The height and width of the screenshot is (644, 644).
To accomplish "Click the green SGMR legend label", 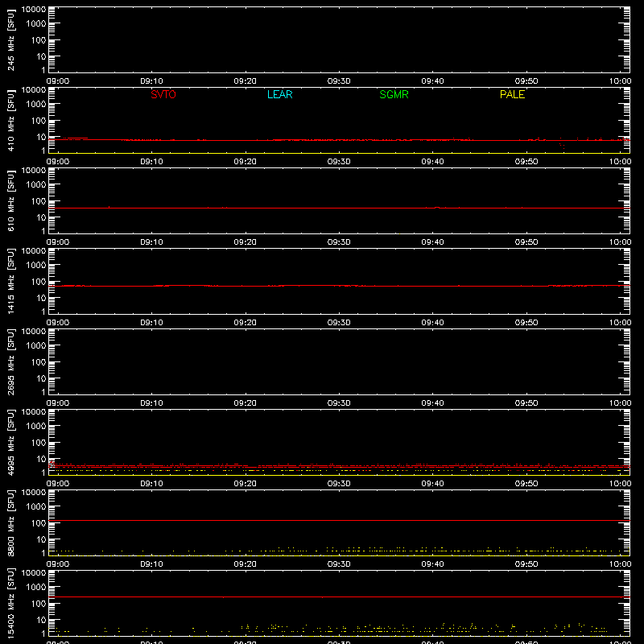I will [394, 94].
